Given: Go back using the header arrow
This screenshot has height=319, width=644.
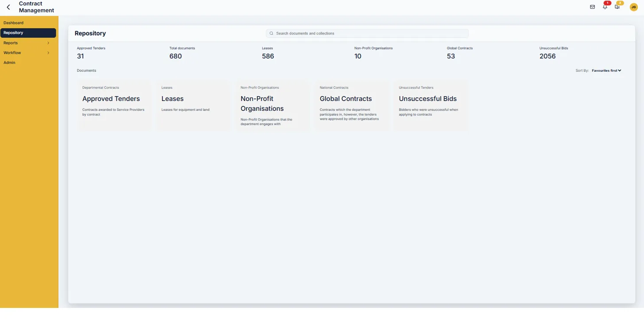Looking at the screenshot, I should 8,7.
